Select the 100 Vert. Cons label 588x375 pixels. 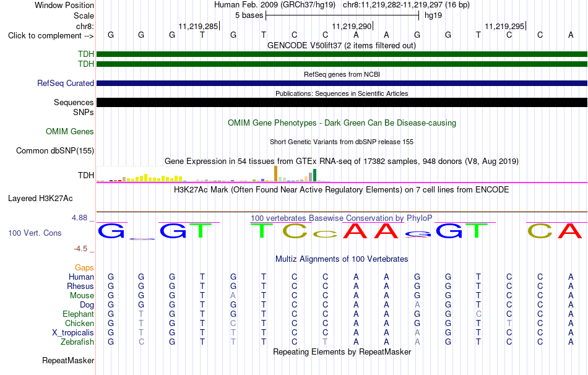coord(35,233)
